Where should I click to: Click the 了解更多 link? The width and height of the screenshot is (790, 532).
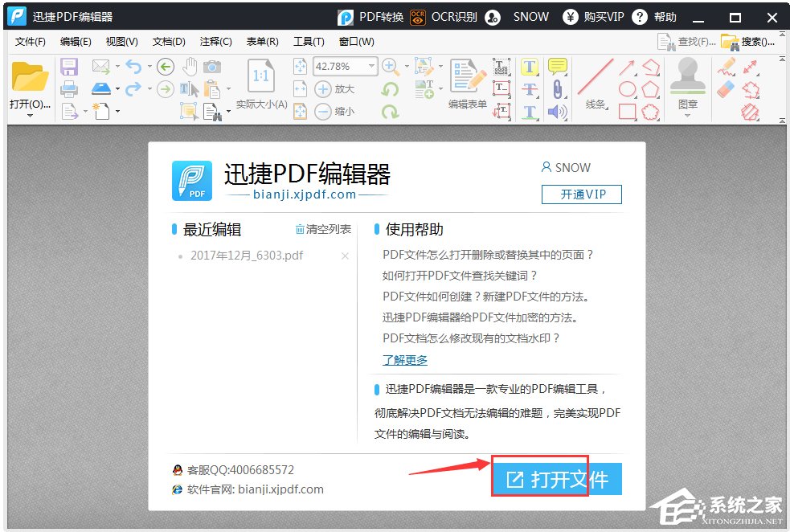click(x=404, y=360)
